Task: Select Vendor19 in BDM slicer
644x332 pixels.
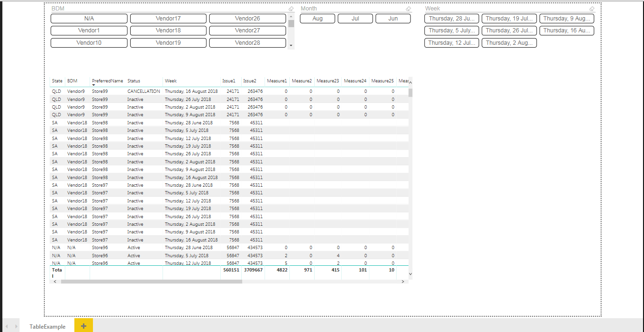Action: click(168, 43)
